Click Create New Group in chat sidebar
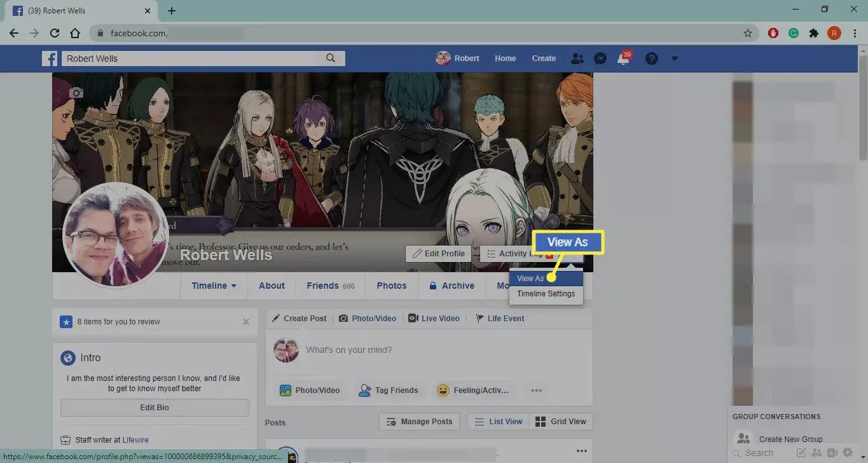 (790, 439)
